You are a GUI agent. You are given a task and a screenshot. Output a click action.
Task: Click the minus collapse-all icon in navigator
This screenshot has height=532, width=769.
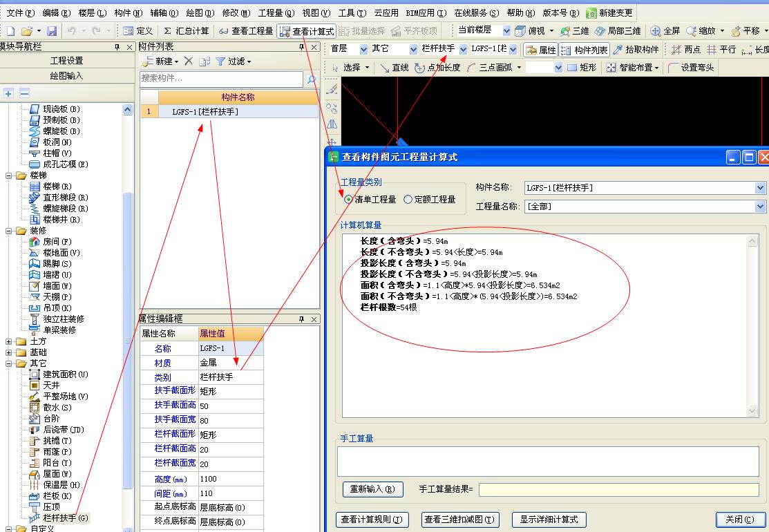24,93
